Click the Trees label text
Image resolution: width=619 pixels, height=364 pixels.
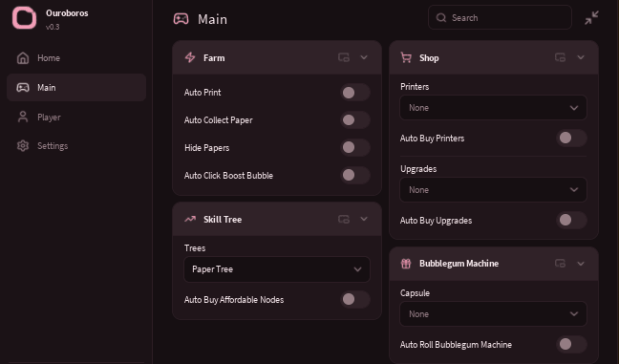(195, 248)
